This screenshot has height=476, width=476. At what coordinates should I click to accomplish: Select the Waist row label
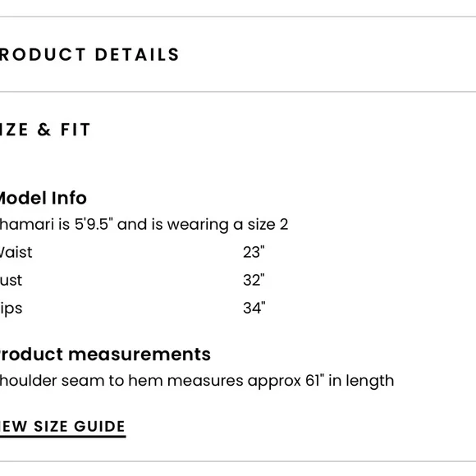click(x=16, y=252)
